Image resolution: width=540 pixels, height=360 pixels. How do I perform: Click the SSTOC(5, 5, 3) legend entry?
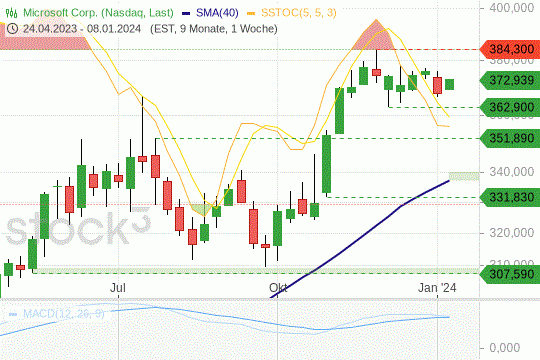pyautogui.click(x=299, y=13)
